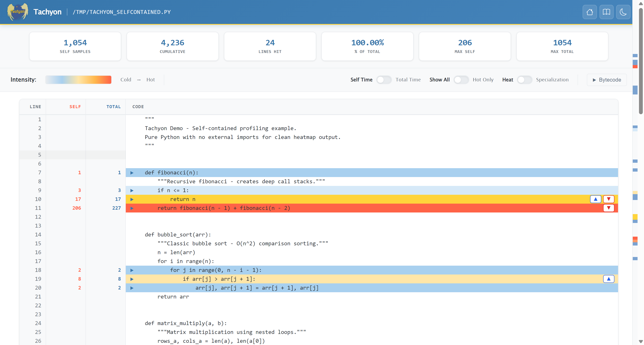Toggle Self Time / Total Time switch
Image resolution: width=644 pixels, height=345 pixels.
click(x=384, y=80)
